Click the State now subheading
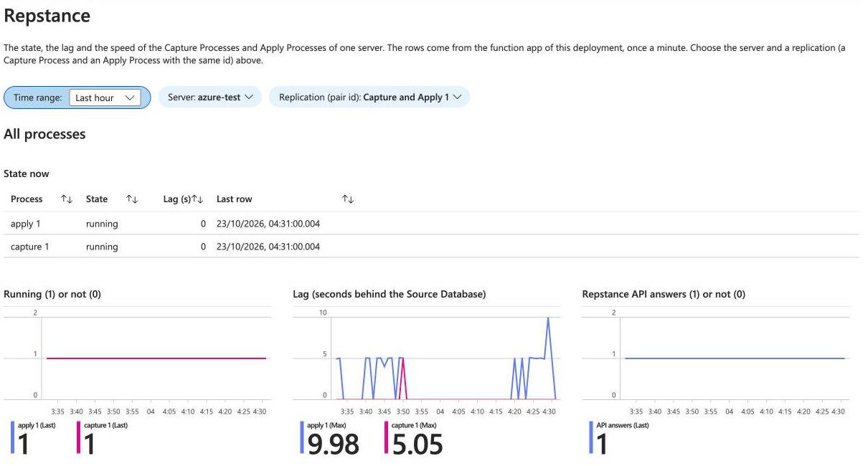The height and width of the screenshot is (466, 868). click(x=27, y=173)
